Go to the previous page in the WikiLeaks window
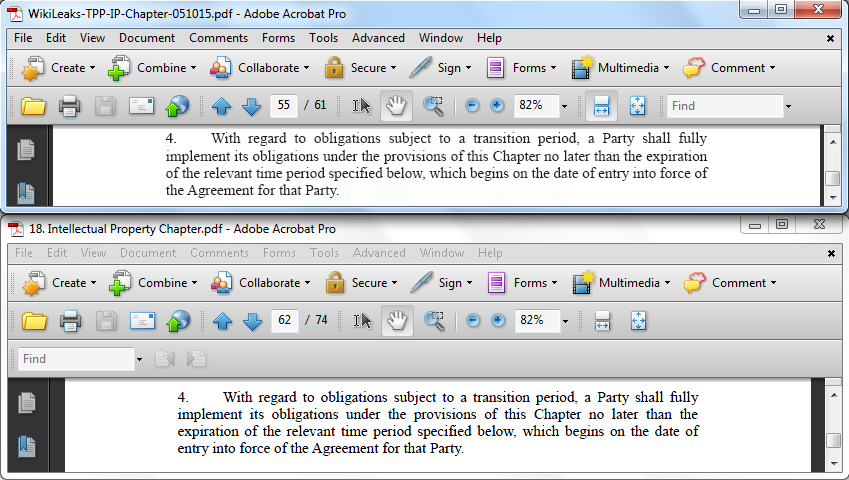Image resolution: width=849 pixels, height=480 pixels. (221, 106)
